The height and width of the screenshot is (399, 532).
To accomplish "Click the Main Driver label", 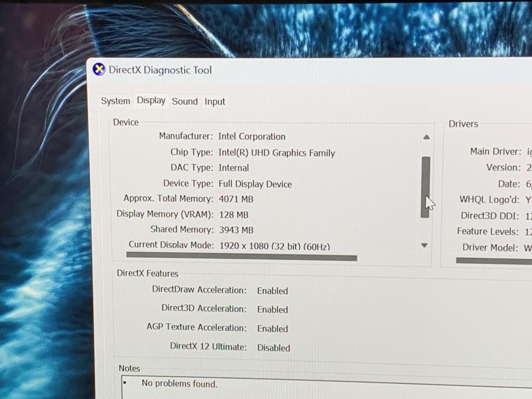I will pyautogui.click(x=496, y=152).
